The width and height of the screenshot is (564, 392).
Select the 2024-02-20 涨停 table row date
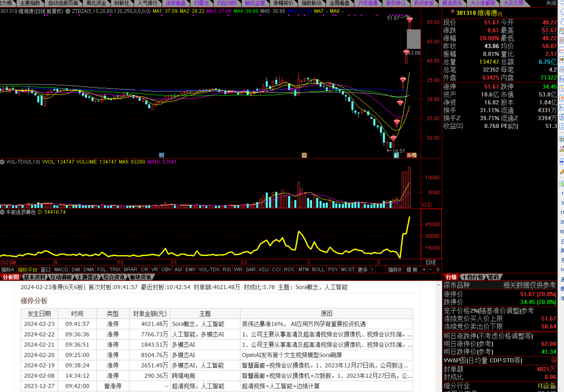coord(39,355)
